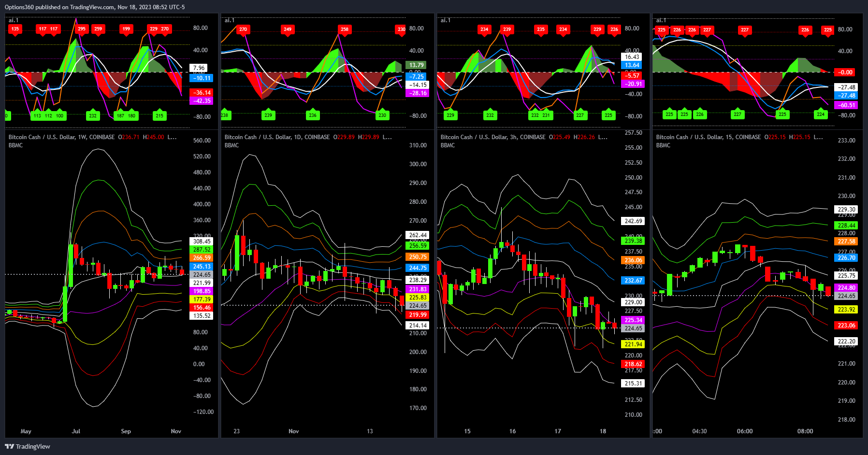Click the red 259 signal marker
Image resolution: width=868 pixels, height=455 pixels.
[98, 29]
